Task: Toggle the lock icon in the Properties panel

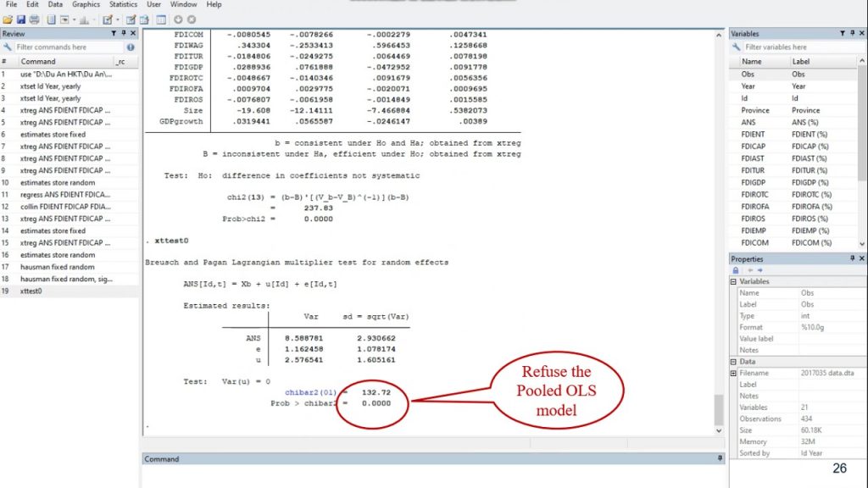Action: tap(736, 270)
